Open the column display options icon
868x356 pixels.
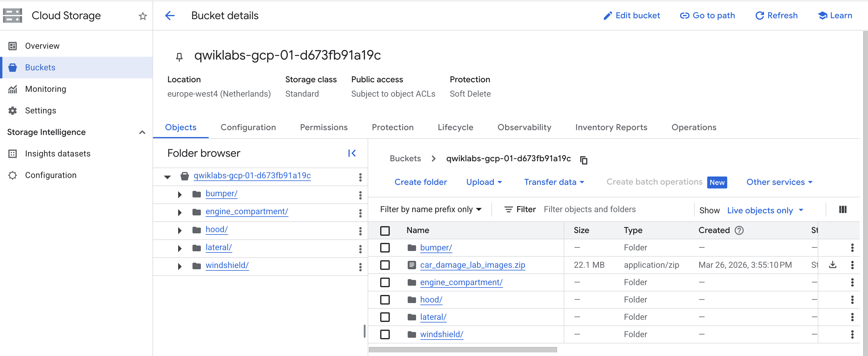pos(842,209)
